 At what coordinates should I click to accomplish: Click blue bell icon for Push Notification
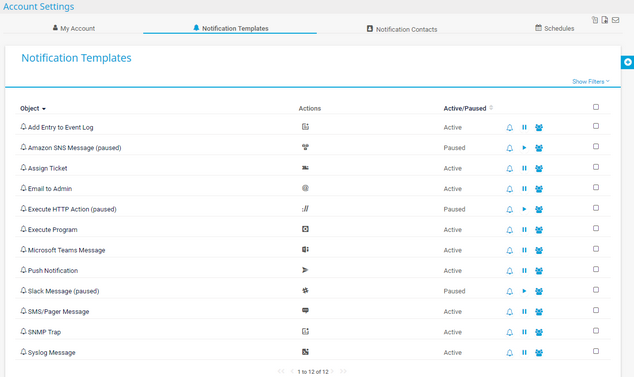(x=509, y=271)
